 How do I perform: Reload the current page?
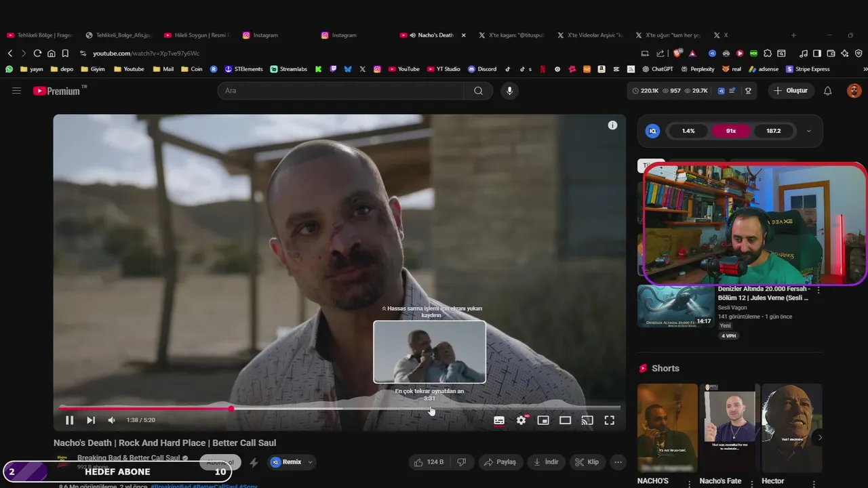(x=37, y=54)
